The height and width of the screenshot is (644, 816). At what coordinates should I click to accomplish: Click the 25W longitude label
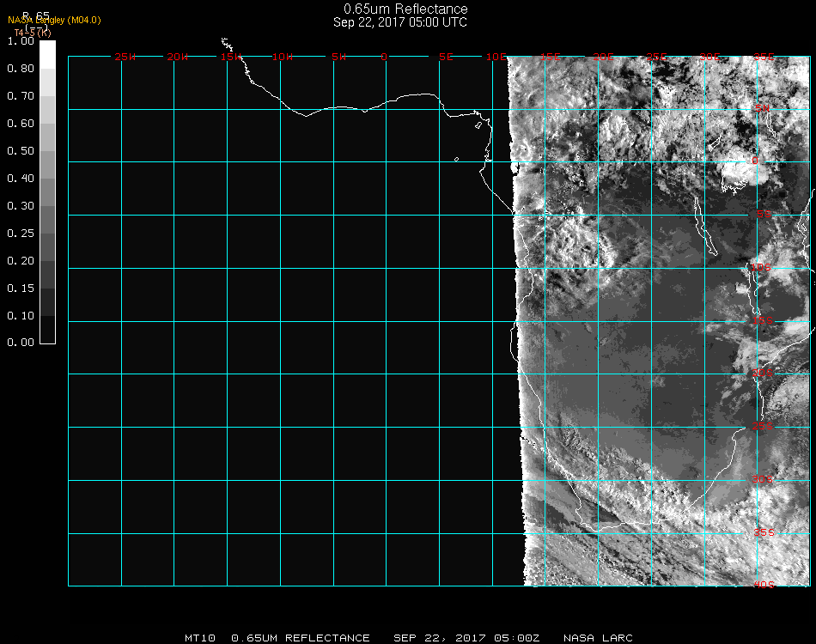[x=125, y=57]
